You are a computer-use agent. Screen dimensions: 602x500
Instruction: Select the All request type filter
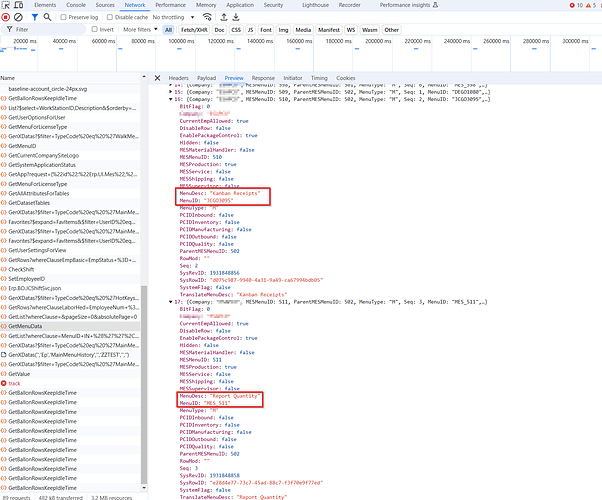point(168,30)
